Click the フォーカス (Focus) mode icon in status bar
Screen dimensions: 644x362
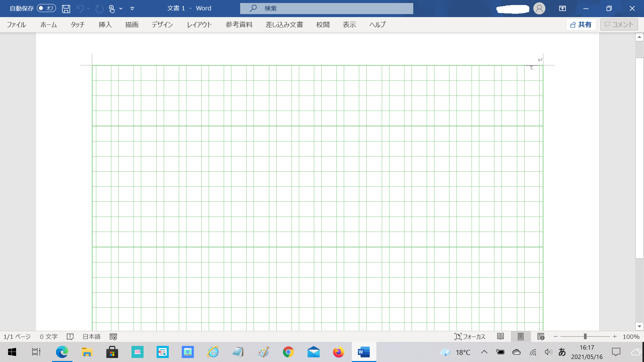tap(471, 337)
